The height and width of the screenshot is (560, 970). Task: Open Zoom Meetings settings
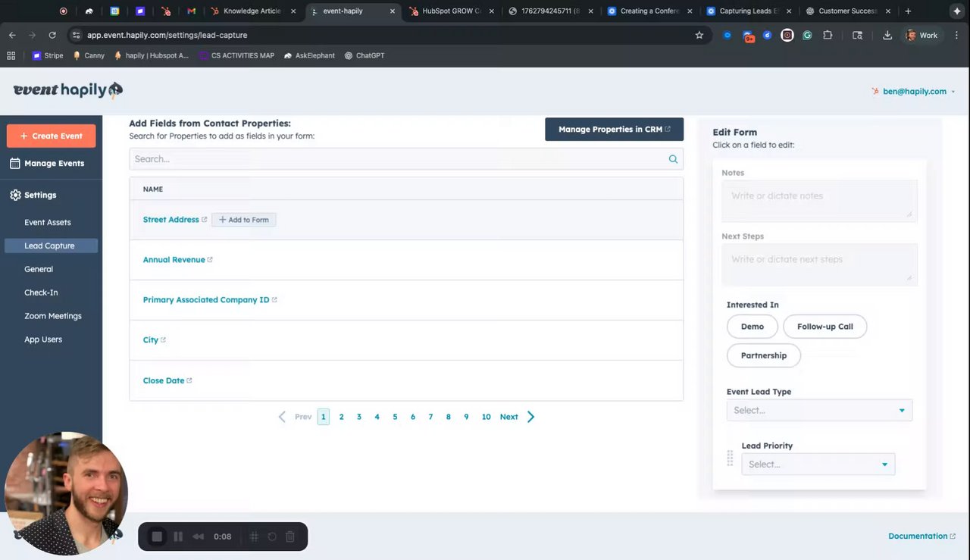tap(53, 316)
